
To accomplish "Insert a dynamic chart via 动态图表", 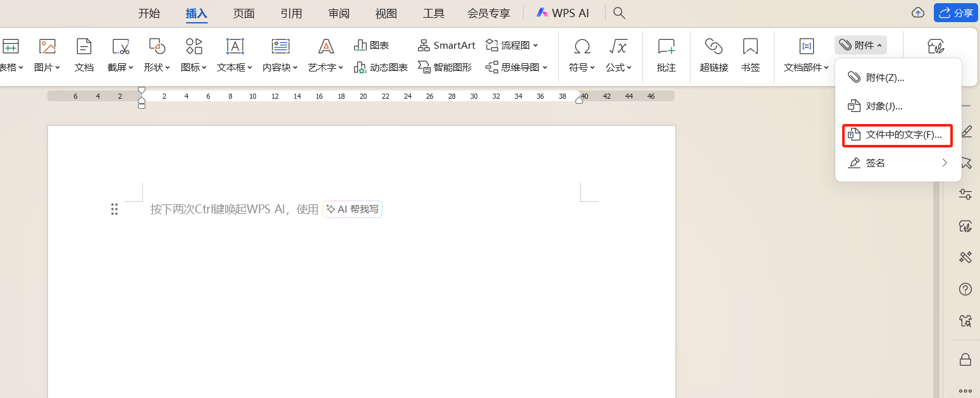I will click(x=381, y=67).
